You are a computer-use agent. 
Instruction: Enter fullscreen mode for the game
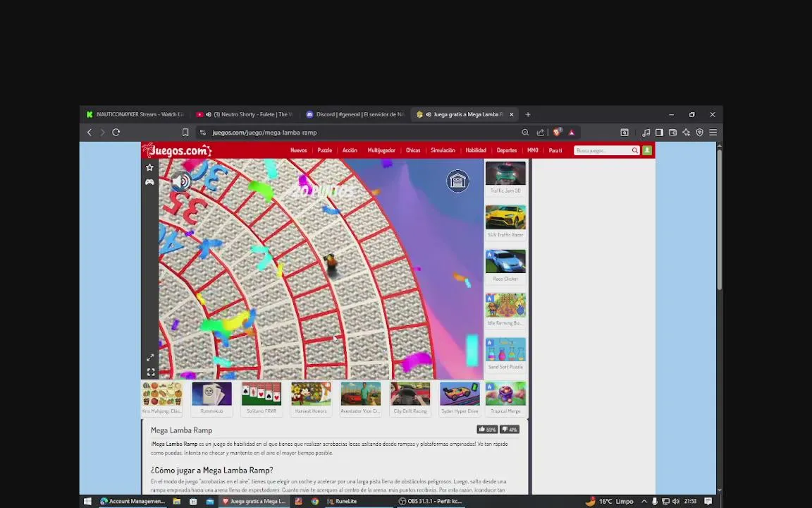[x=151, y=372]
